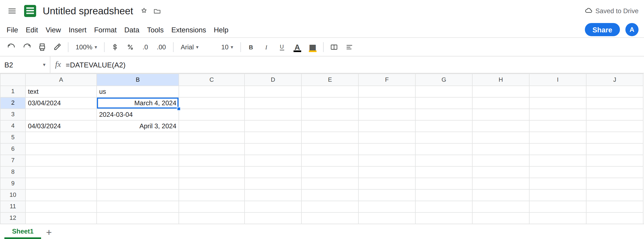Toggle italic formatting
Screen dimensions: 644x239
coord(266,47)
